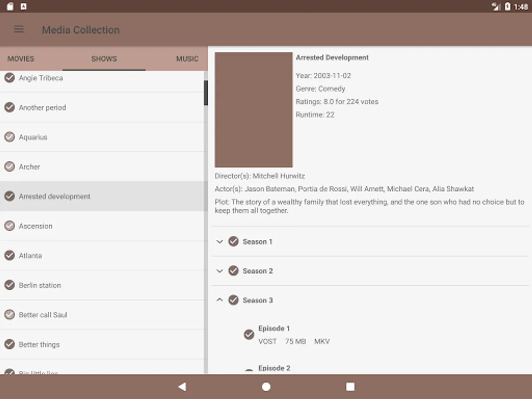Toggle the checkmark for Another period
Image resolution: width=532 pixels, height=399 pixels.
(x=9, y=107)
